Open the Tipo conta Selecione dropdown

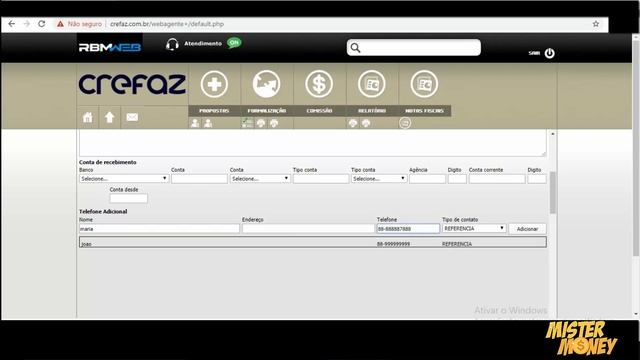(x=379, y=179)
